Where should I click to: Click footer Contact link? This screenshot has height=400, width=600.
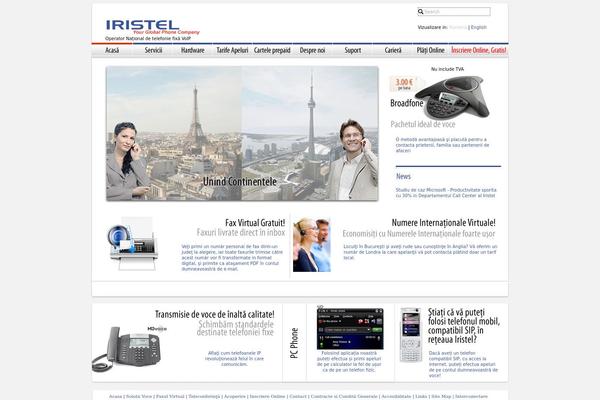click(x=298, y=396)
